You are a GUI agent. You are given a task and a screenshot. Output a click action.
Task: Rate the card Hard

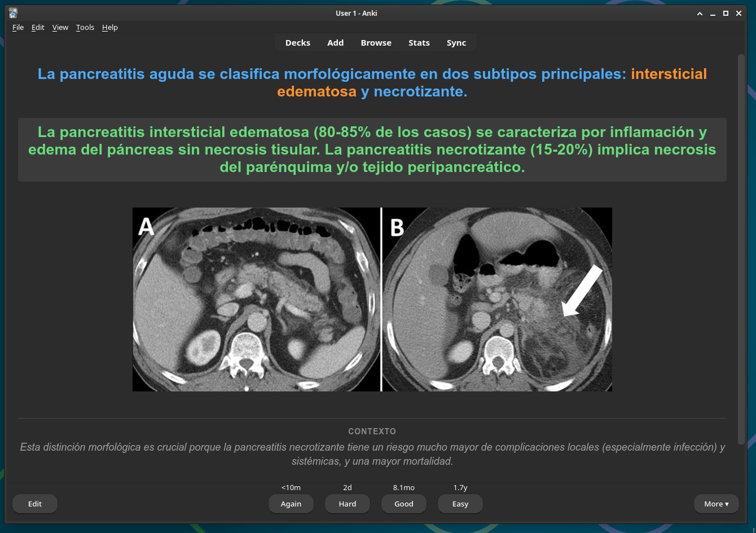click(348, 504)
